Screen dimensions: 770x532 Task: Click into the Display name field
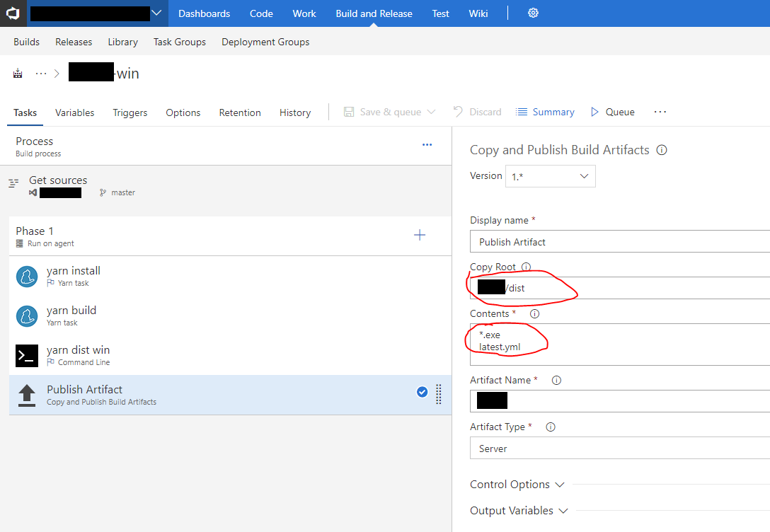pos(620,242)
